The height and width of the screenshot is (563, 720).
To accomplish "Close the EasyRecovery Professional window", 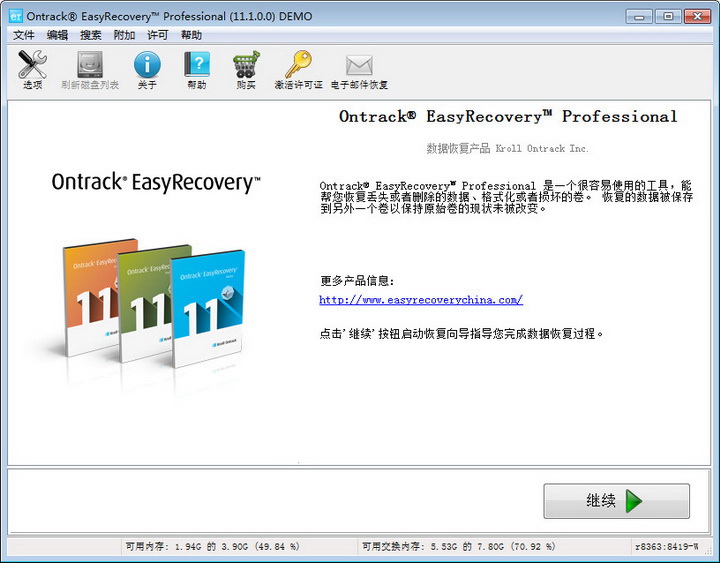I will click(695, 15).
